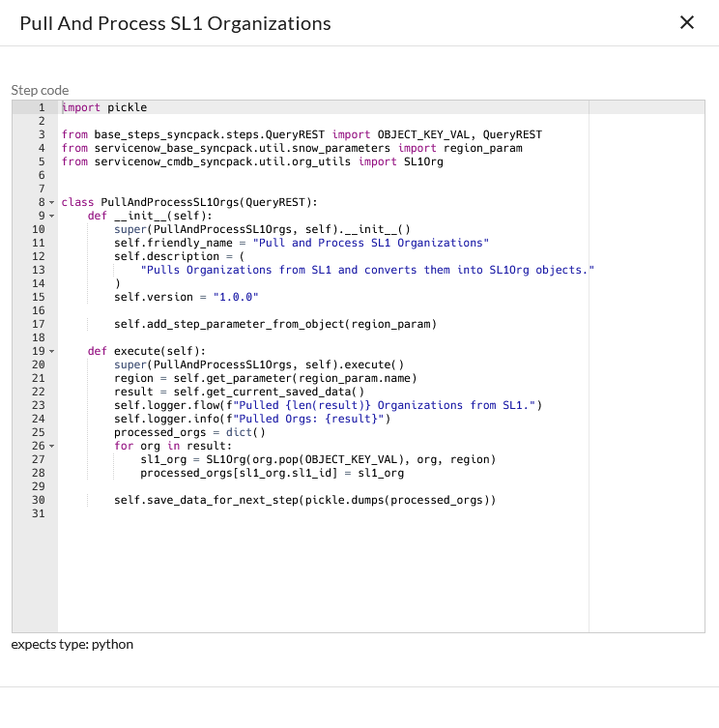Screen dimensions: 719x728
Task: Click line number 31 in gutter
Action: tap(39, 513)
